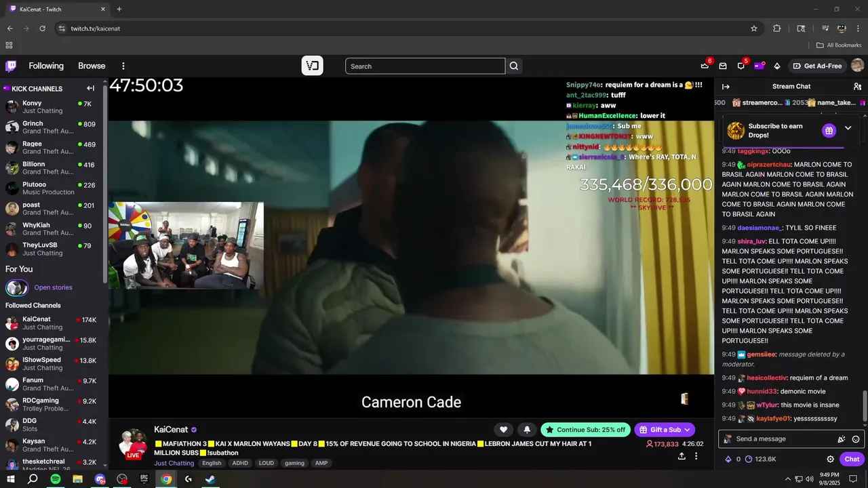The image size is (868, 488).
Task: Open more stream options below viewer count
Action: [696, 456]
